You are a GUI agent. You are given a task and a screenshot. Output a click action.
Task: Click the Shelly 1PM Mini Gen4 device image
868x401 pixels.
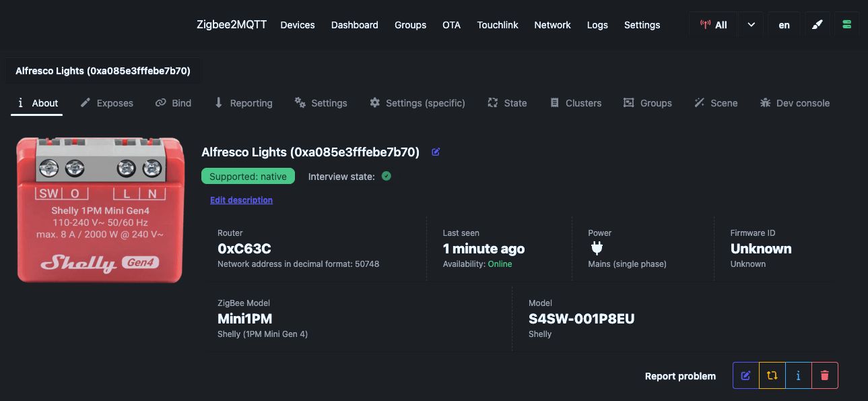click(100, 210)
